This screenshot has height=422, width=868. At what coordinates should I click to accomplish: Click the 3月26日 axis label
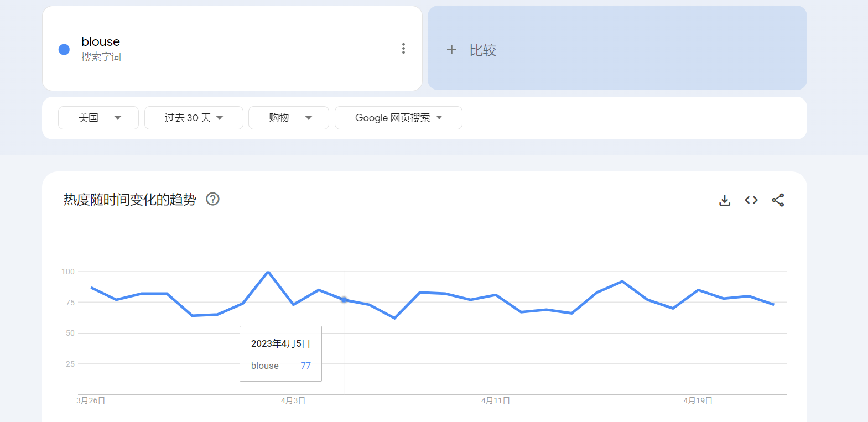tap(91, 400)
